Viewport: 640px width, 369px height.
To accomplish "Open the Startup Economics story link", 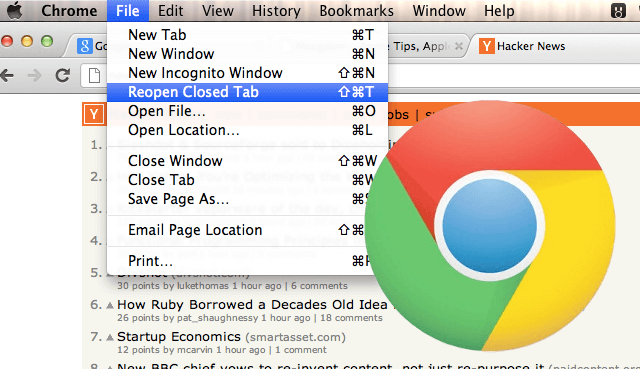I will 179,337.
